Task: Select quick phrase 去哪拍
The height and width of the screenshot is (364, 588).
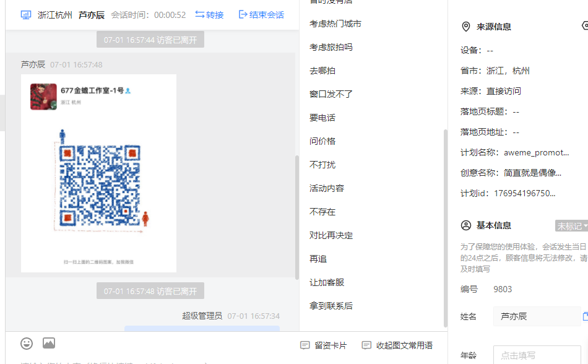Action: tap(322, 71)
